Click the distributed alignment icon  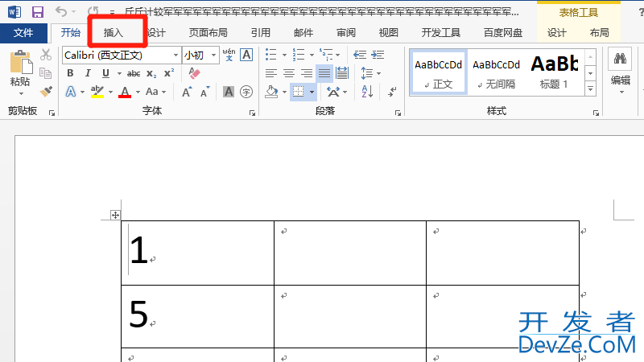[341, 73]
